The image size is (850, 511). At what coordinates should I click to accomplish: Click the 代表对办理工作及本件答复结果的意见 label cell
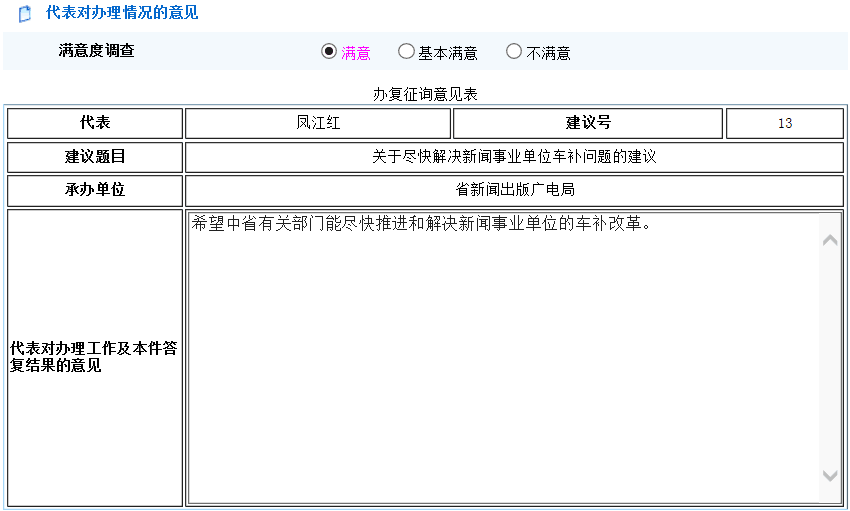[95, 358]
